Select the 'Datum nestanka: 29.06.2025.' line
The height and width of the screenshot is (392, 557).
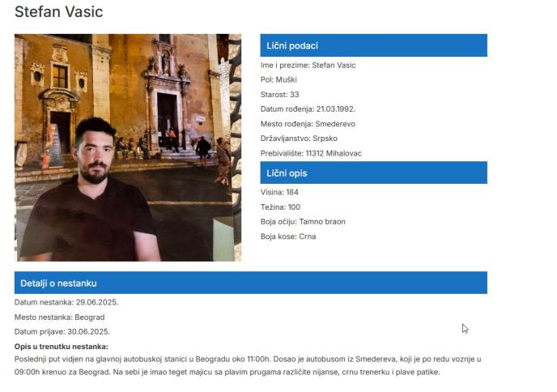pyautogui.click(x=66, y=302)
